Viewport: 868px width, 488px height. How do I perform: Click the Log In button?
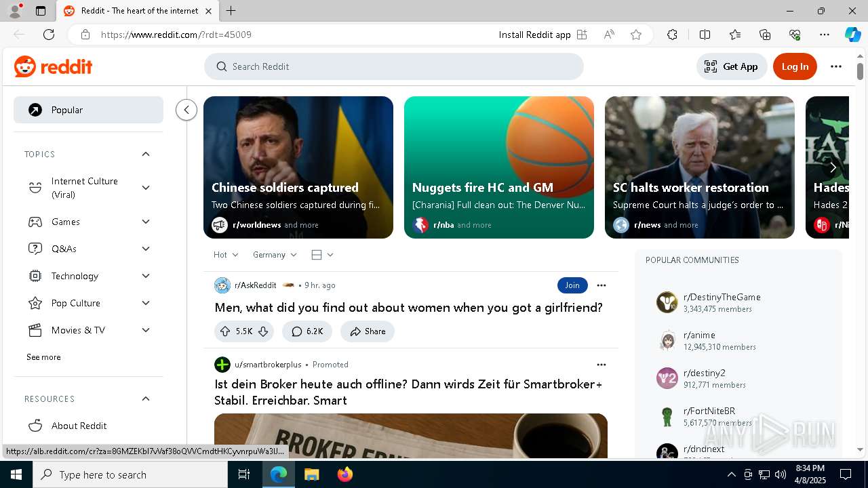pos(795,66)
